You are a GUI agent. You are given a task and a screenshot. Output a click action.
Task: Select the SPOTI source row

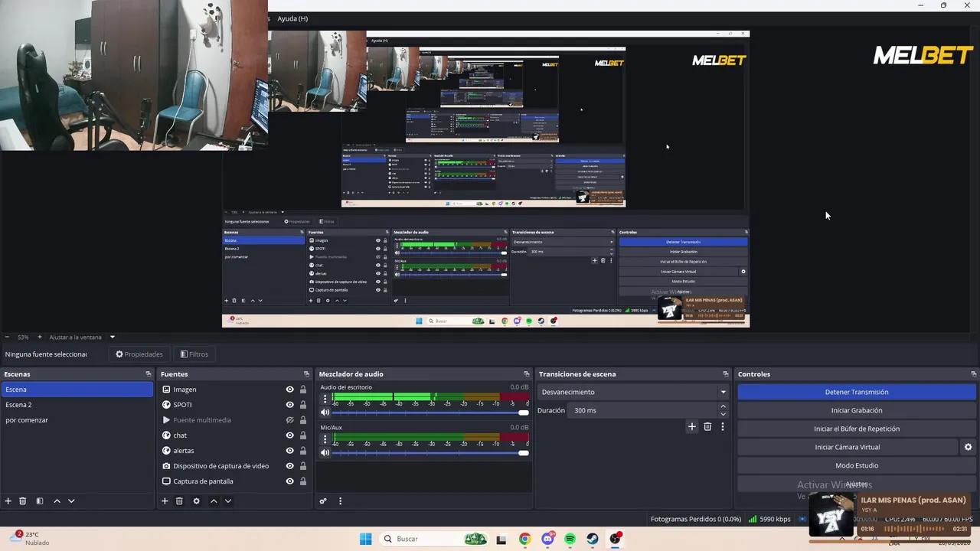(234, 405)
